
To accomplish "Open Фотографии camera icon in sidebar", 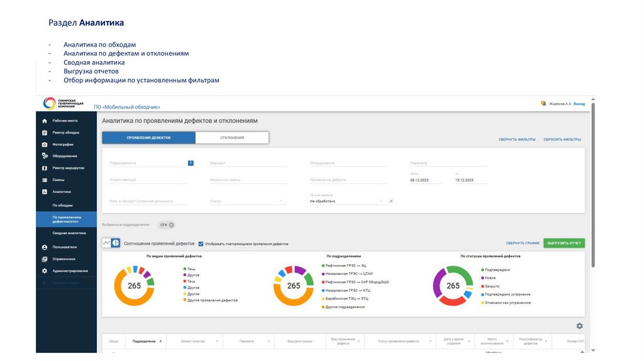I will tap(45, 145).
